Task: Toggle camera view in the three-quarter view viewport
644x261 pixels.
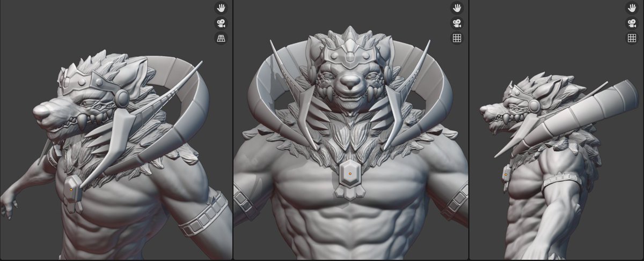Action: click(x=221, y=23)
